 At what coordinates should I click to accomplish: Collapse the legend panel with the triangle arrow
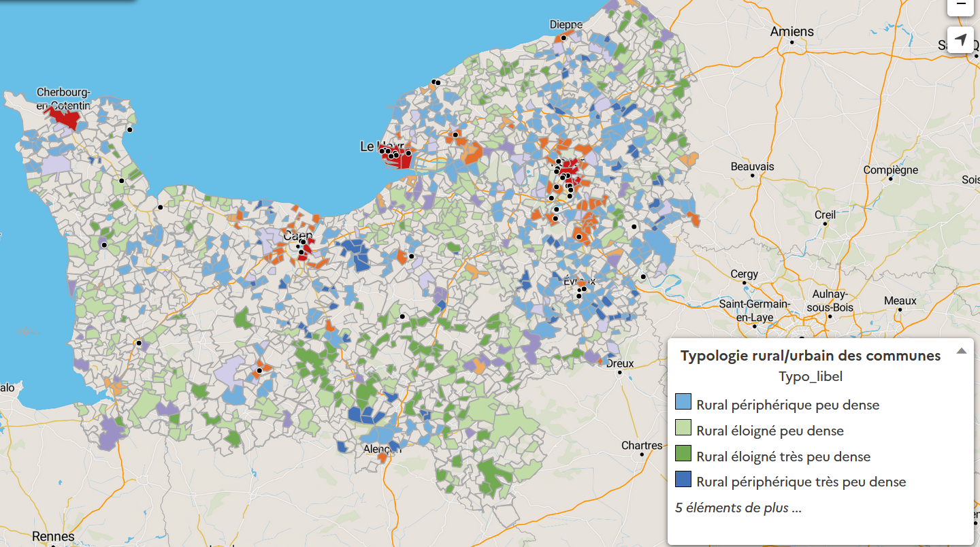(x=961, y=351)
